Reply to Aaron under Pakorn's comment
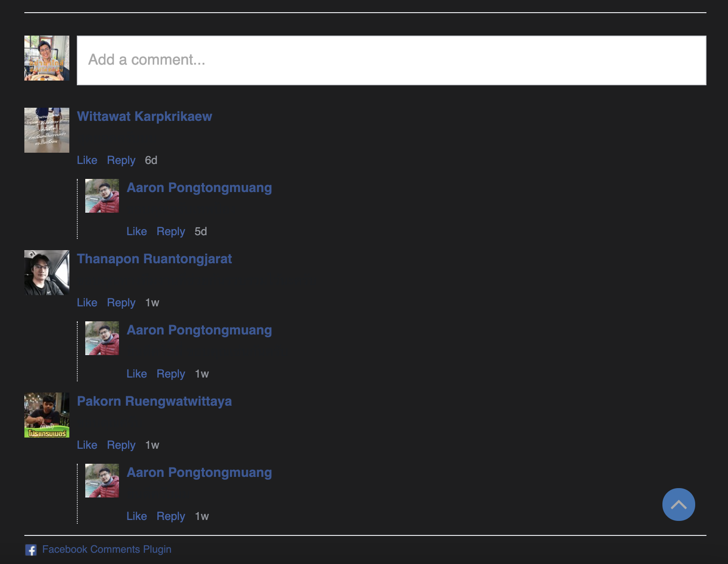 171,516
